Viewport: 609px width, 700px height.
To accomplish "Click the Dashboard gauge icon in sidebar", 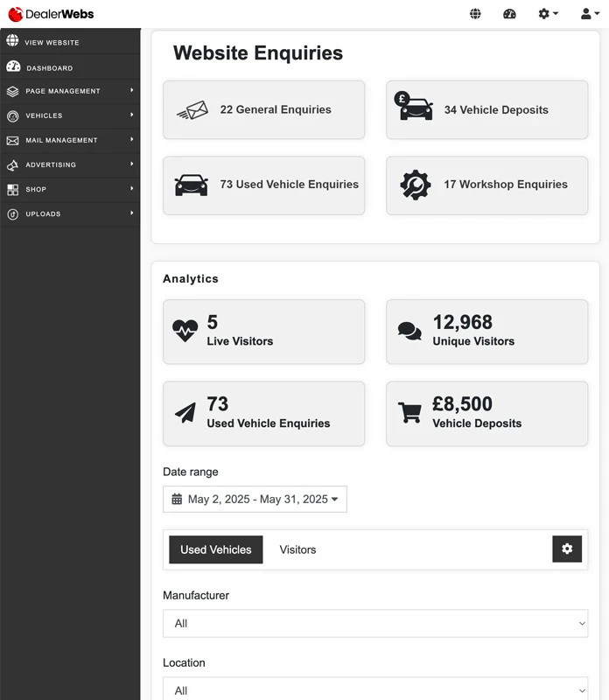I will point(13,66).
